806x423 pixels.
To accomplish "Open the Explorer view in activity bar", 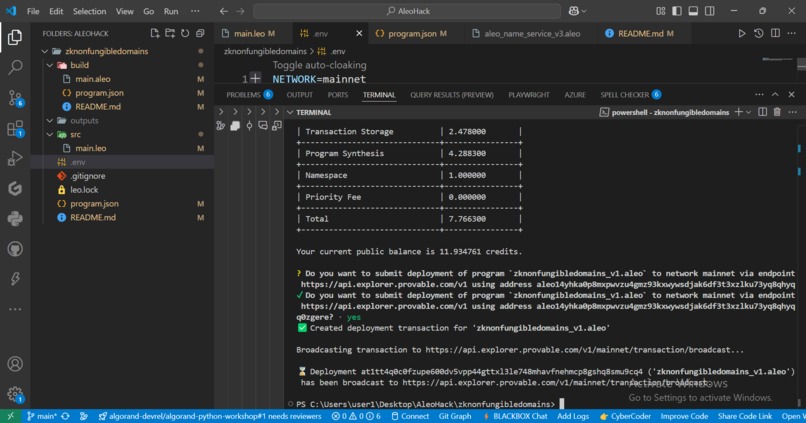I will point(15,37).
